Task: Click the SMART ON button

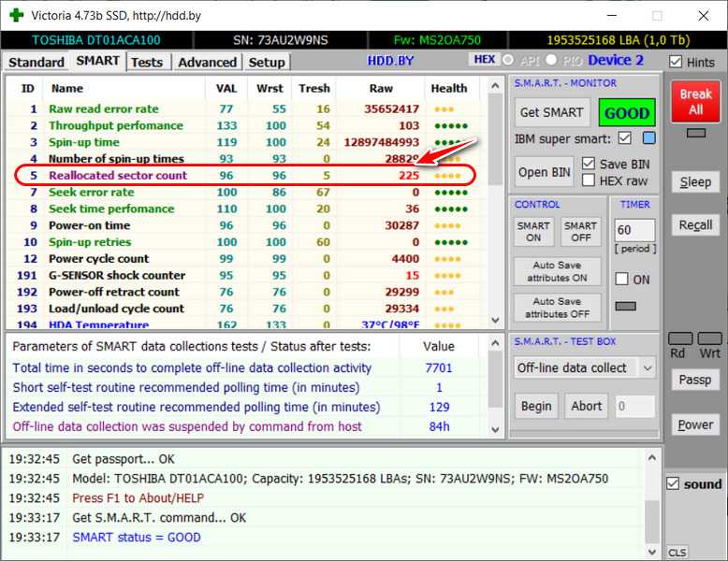Action: 533,232
